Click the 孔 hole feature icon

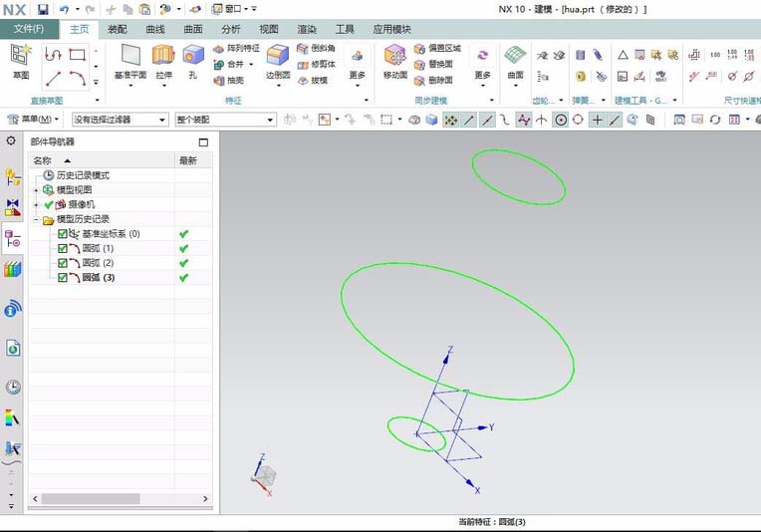click(193, 62)
